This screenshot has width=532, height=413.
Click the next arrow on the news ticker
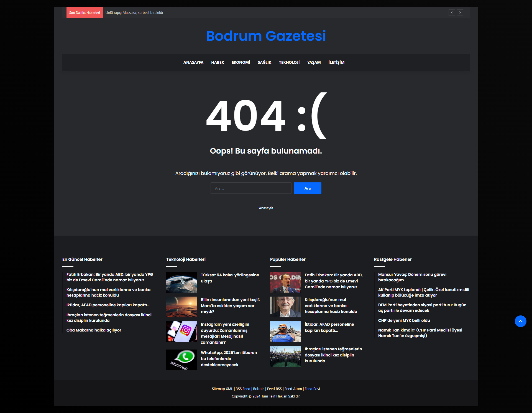pos(460,12)
